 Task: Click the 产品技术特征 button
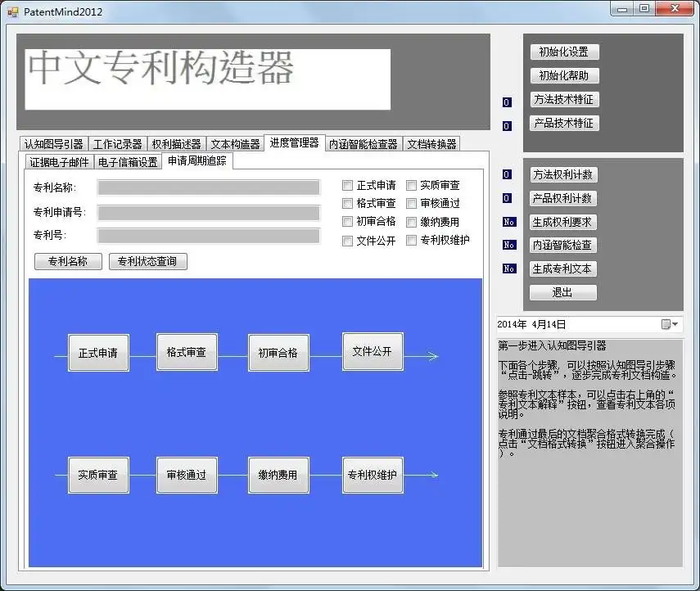(x=564, y=123)
